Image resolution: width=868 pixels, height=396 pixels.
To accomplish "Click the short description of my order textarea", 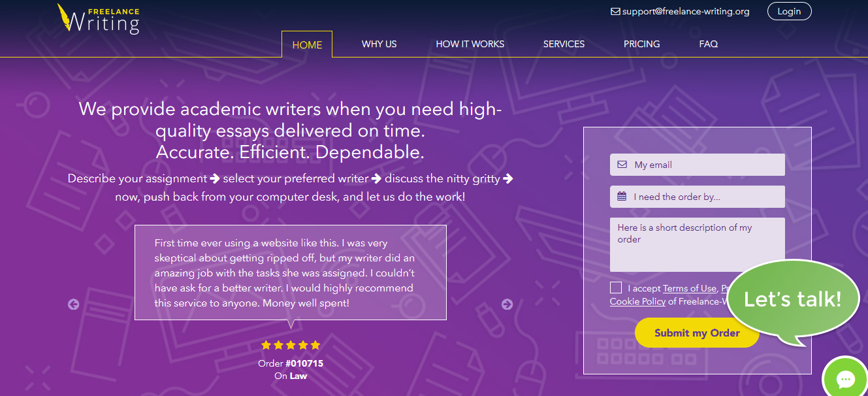I will (x=698, y=244).
